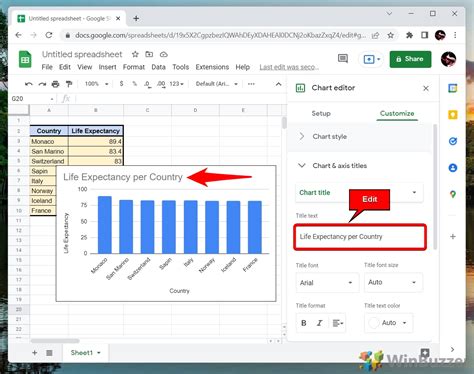The width and height of the screenshot is (474, 374).
Task: Click the Title text input field
Action: [x=360, y=237]
